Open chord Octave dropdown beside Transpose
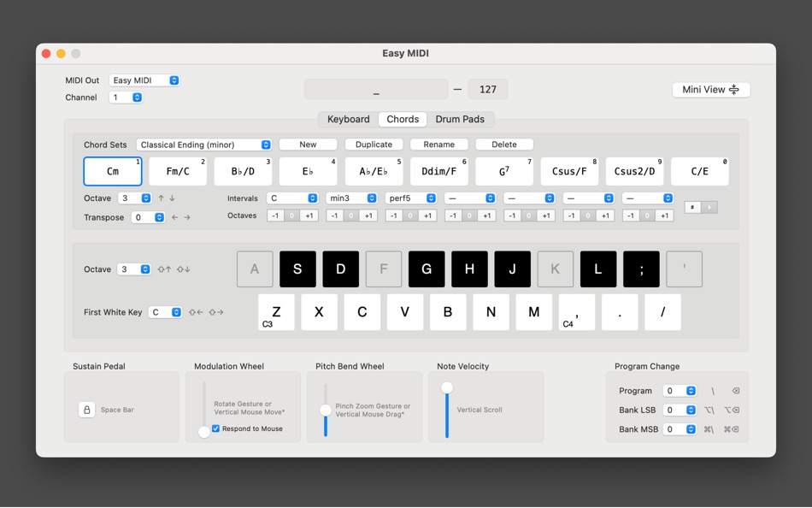 [134, 198]
